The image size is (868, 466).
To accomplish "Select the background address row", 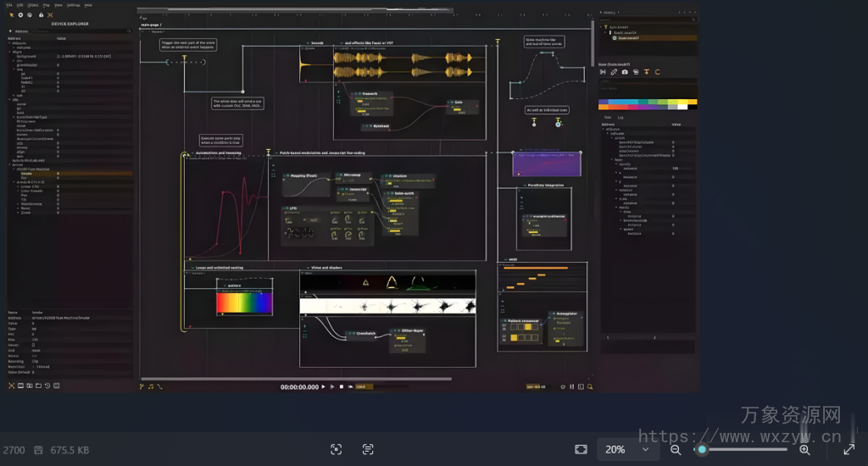I will pos(70,57).
